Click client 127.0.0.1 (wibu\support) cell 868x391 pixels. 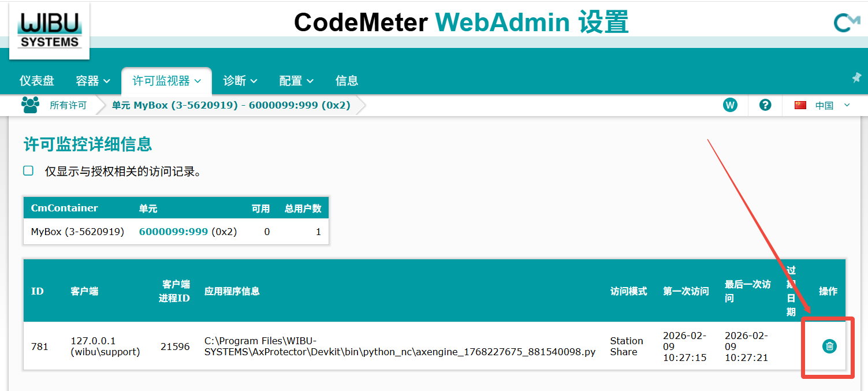pos(105,347)
